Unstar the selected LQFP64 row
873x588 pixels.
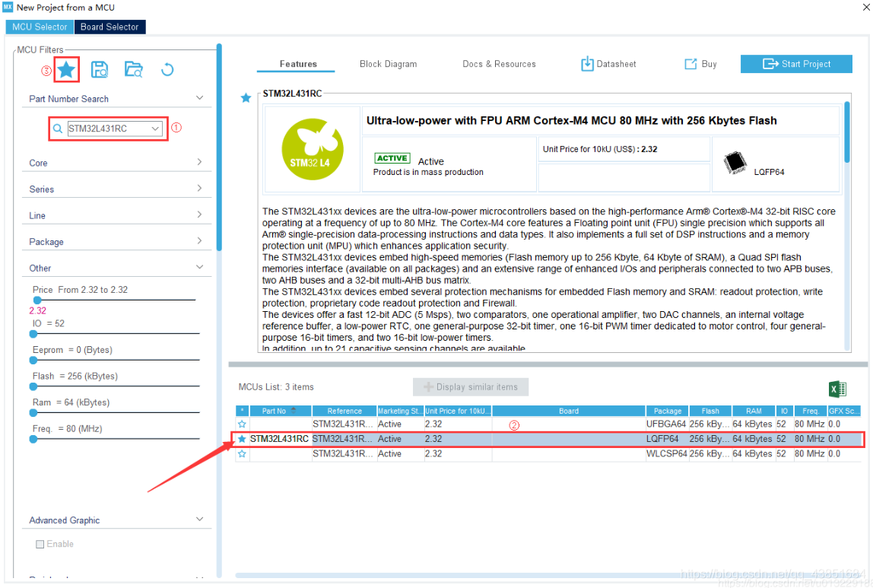[242, 439]
